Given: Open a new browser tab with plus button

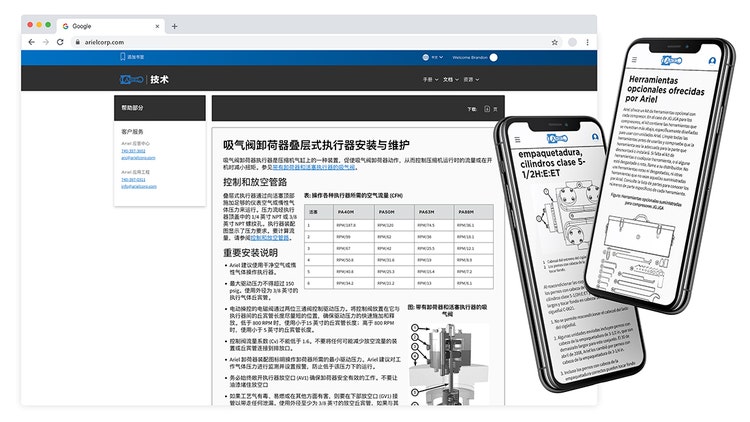Looking at the screenshot, I should 174,26.
